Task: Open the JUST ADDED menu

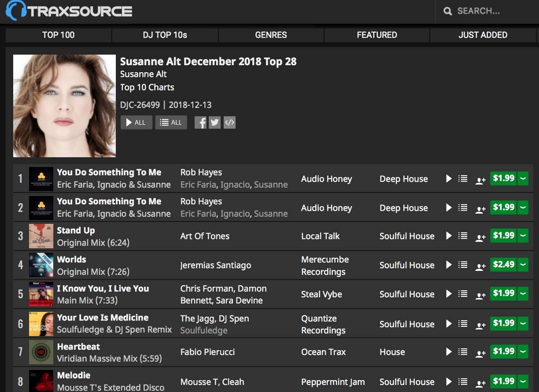Action: coord(483,35)
